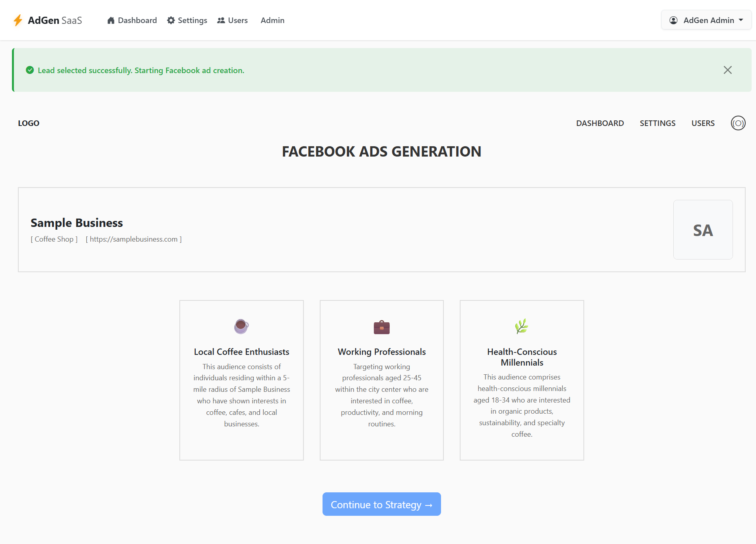The image size is (756, 544).
Task: Open Dashboard in the top navbar
Action: click(132, 20)
